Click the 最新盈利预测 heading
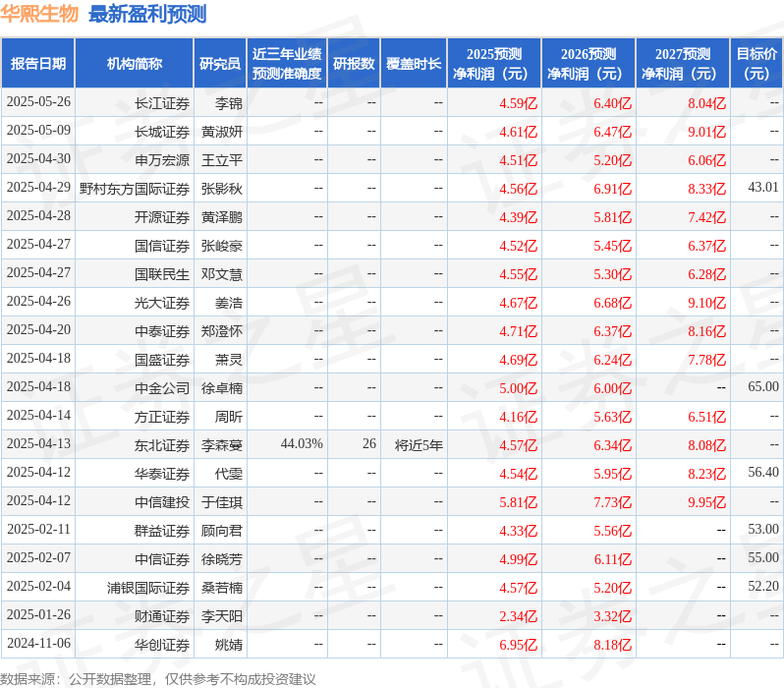The width and height of the screenshot is (784, 688). pyautogui.click(x=147, y=14)
